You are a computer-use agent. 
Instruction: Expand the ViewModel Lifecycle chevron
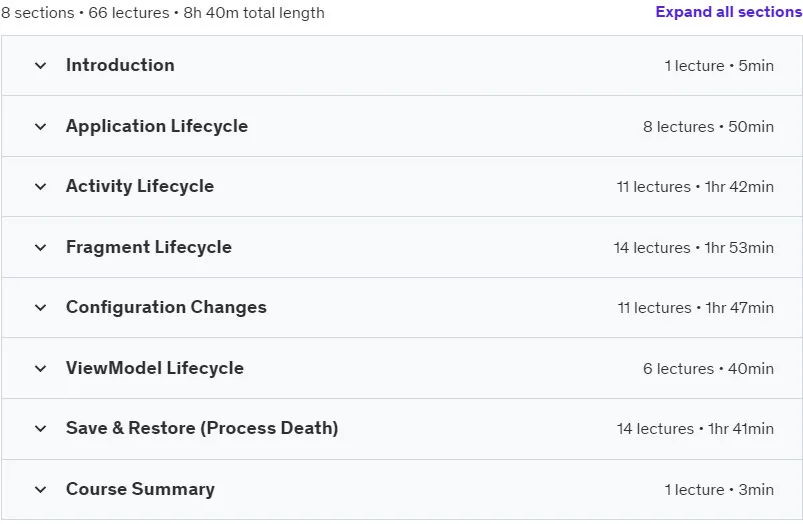[x=40, y=368]
